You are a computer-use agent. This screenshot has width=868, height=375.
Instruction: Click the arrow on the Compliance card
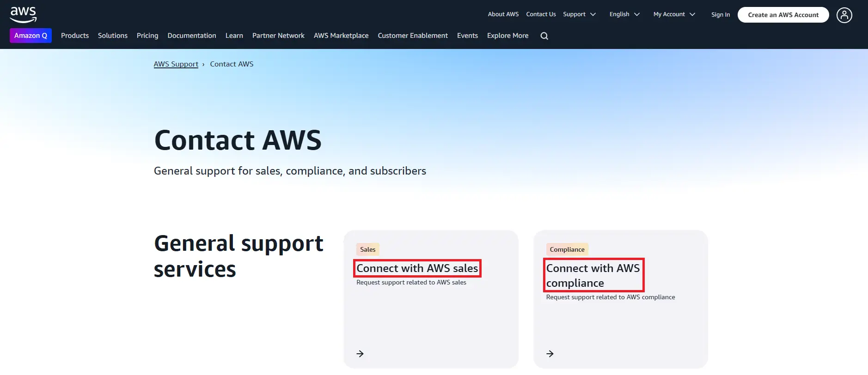(x=550, y=354)
